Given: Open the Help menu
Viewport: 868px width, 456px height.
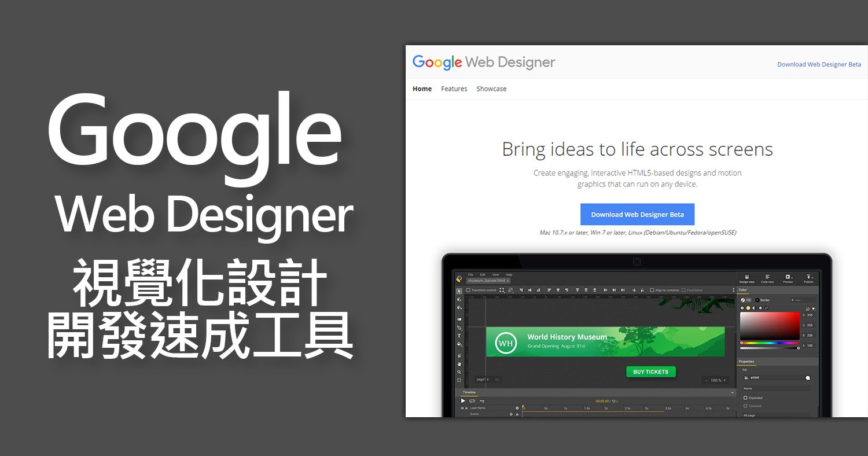Looking at the screenshot, I should (x=509, y=274).
